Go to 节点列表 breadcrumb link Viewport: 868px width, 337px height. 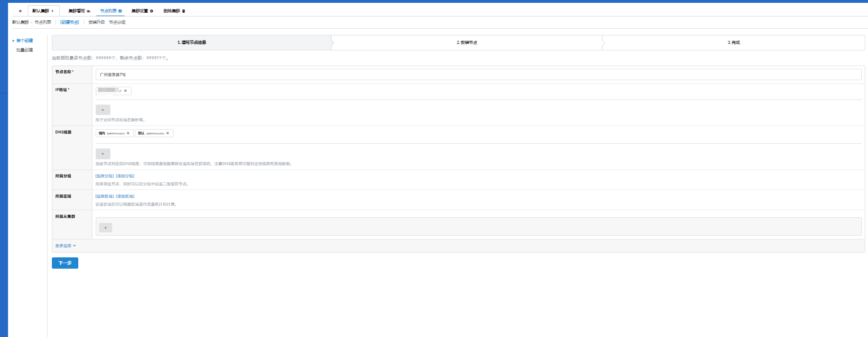(x=43, y=22)
